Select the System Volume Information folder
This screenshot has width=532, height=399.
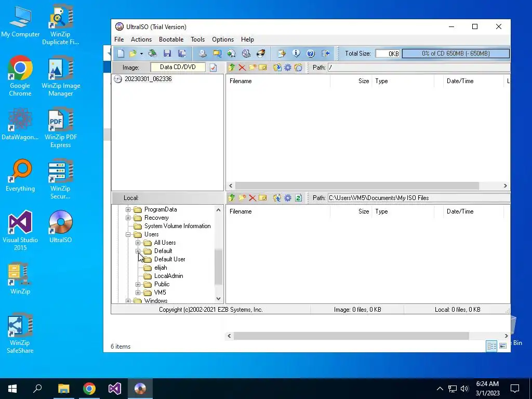(177, 226)
